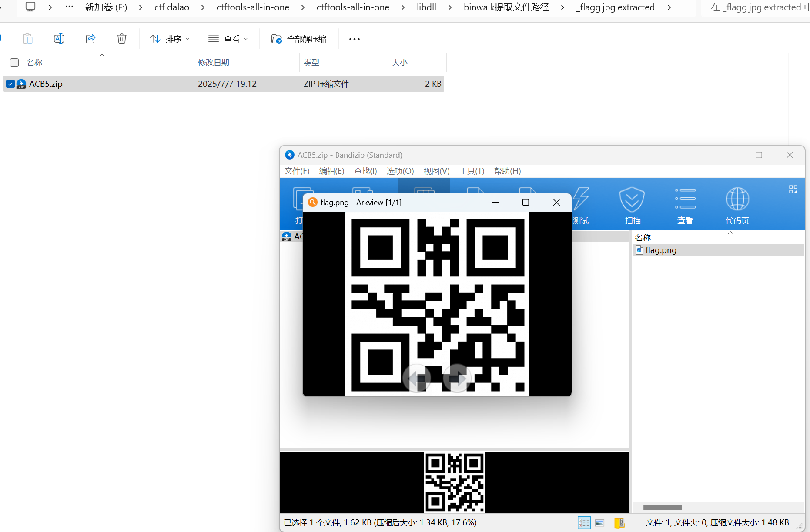Click the flag.png file icon in Bandizip list
The height and width of the screenshot is (532, 810).
pos(639,250)
